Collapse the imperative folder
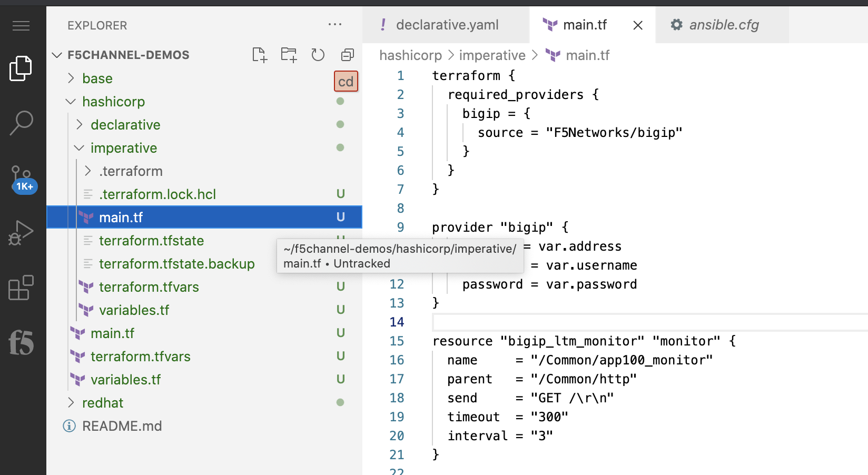The width and height of the screenshot is (868, 475). [79, 148]
